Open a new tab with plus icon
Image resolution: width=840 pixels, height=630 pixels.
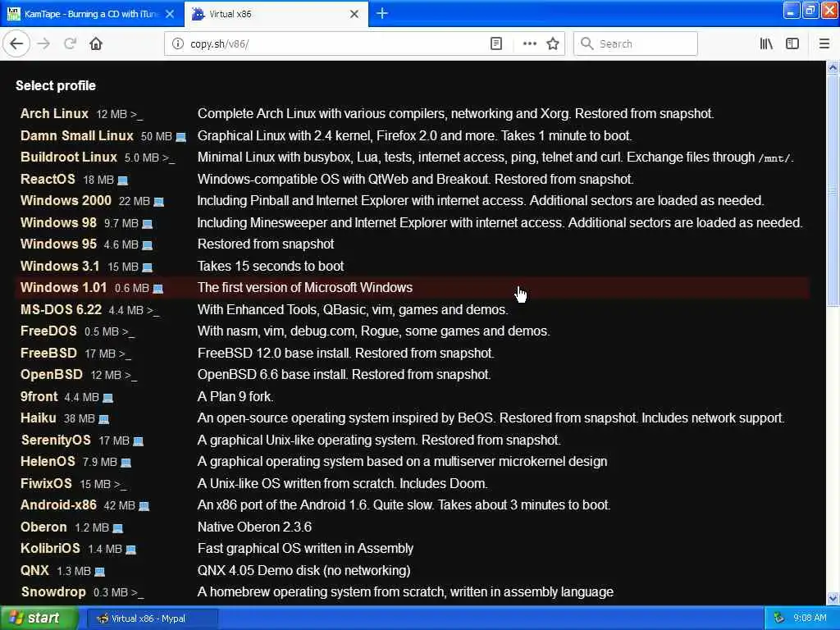382,13
